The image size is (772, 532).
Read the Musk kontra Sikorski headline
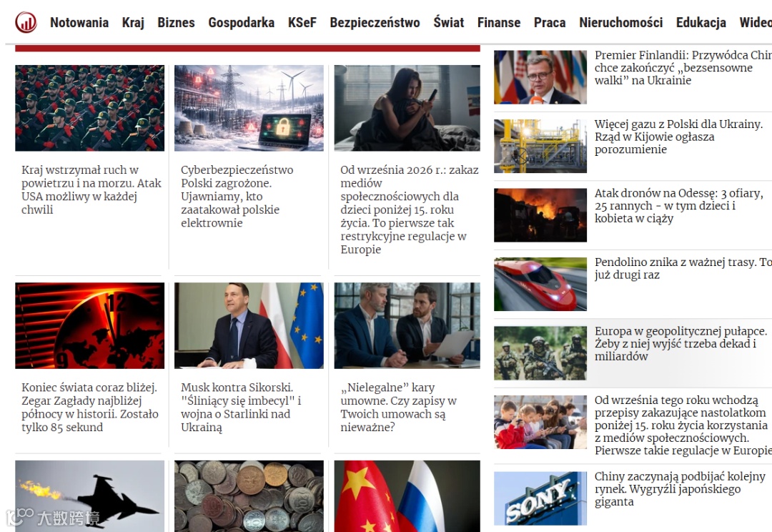(x=241, y=408)
